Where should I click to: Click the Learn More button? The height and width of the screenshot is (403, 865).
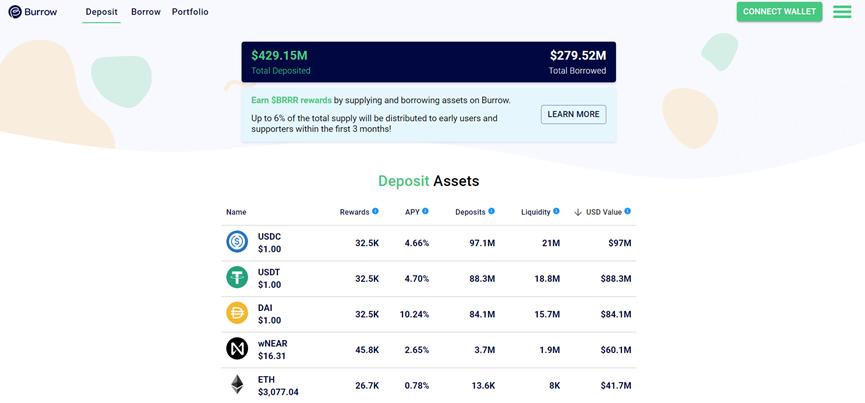point(573,114)
